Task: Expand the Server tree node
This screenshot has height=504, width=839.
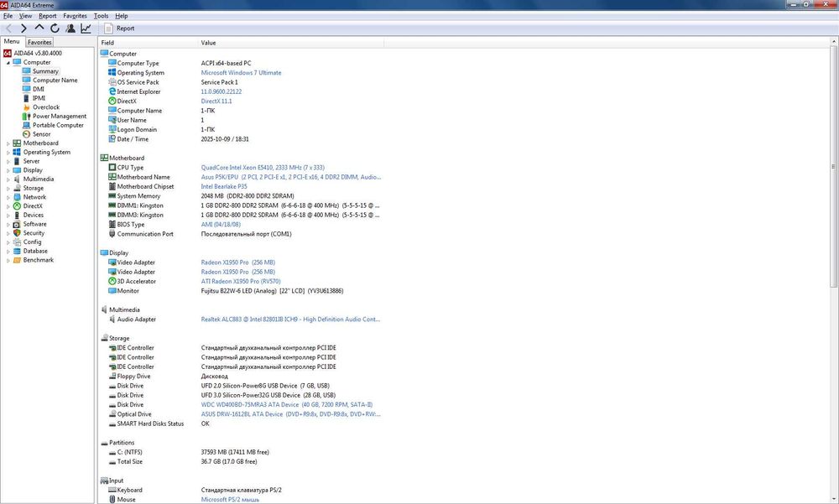Action: tap(8, 162)
